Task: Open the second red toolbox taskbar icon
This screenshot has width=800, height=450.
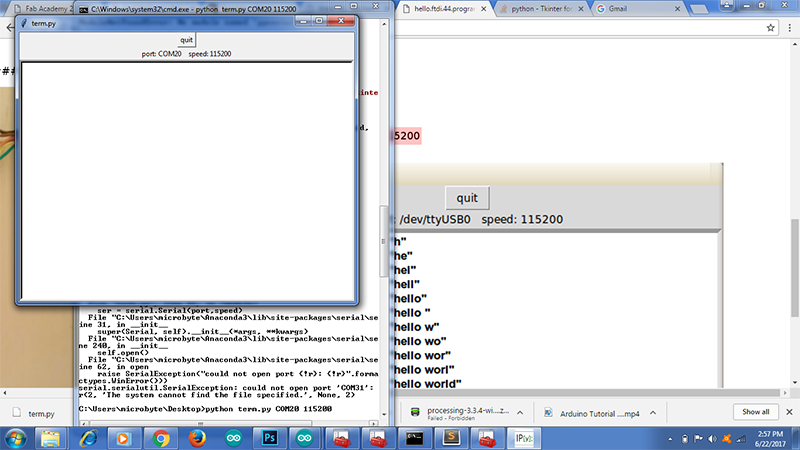Action: (x=378, y=438)
